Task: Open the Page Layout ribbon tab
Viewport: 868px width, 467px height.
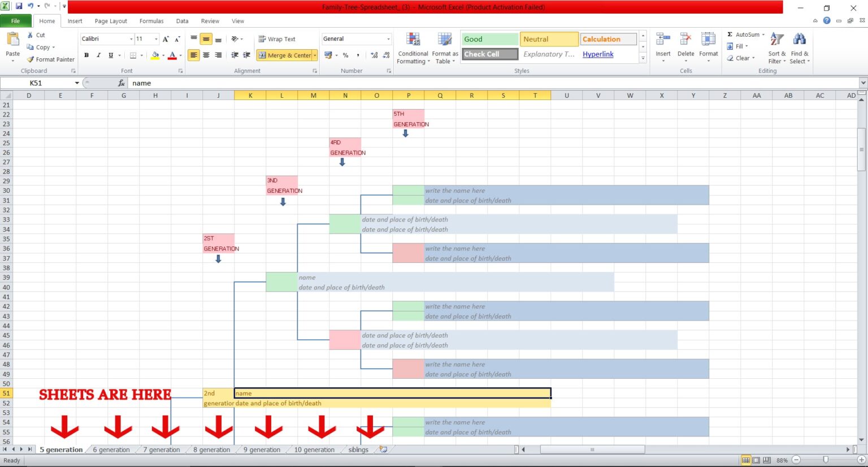Action: 111,21
